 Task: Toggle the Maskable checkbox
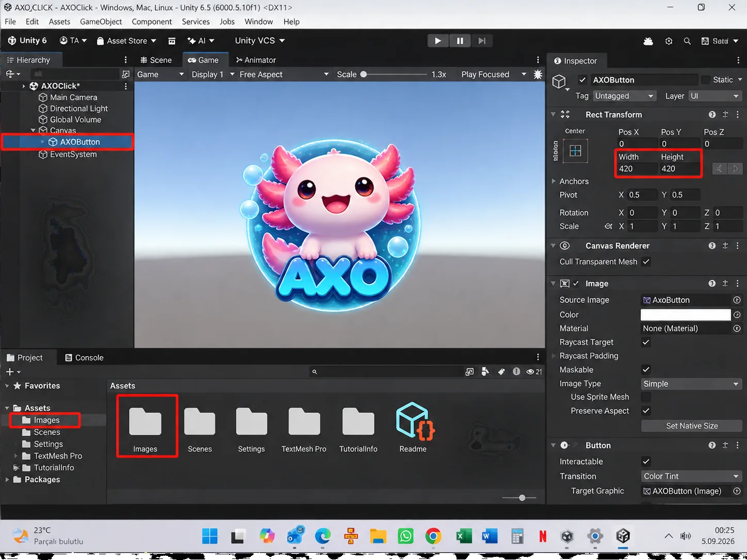(646, 369)
